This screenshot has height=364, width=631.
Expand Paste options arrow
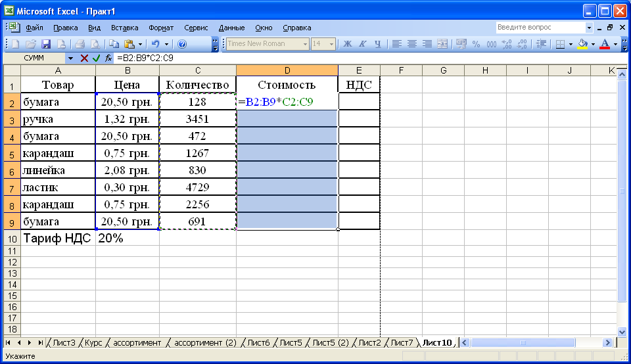point(140,44)
